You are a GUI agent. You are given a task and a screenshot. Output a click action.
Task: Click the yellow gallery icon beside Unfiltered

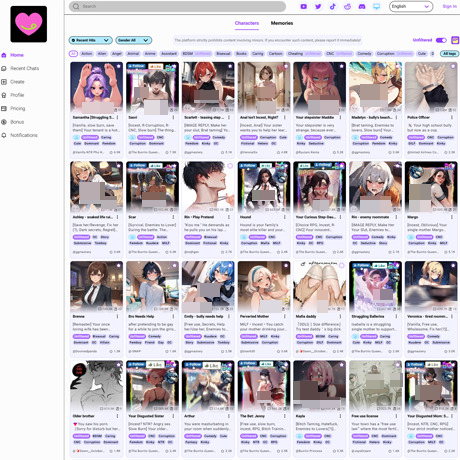455,40
